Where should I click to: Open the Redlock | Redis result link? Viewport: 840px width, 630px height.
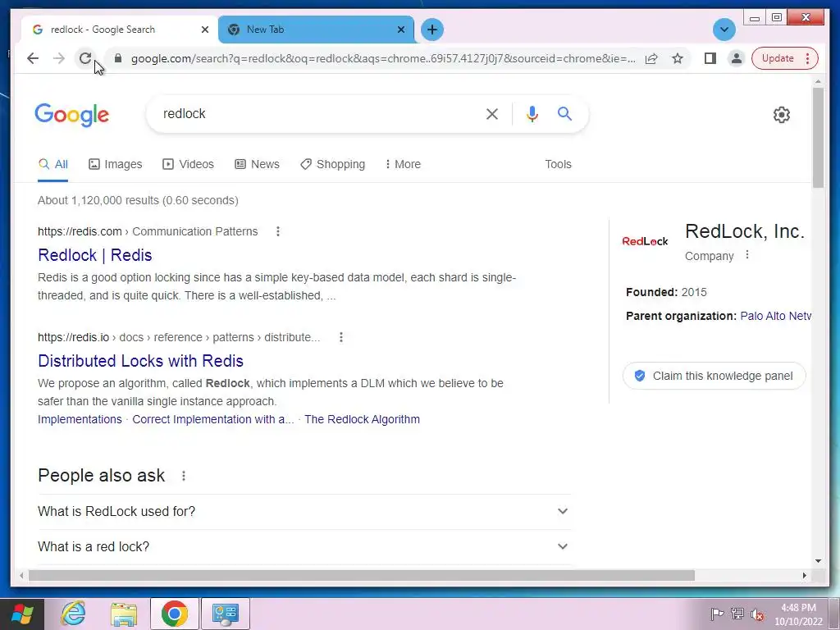point(95,255)
